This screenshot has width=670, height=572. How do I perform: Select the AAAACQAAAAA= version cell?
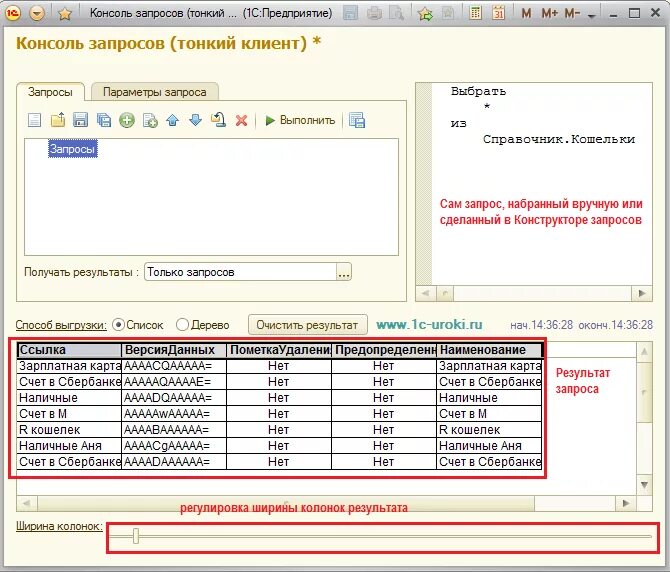174,366
